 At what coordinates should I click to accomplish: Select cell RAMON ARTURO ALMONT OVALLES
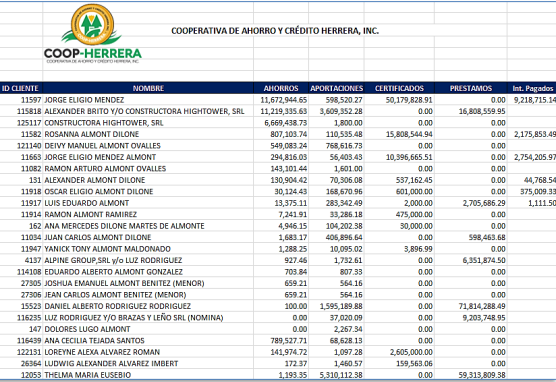148,168
